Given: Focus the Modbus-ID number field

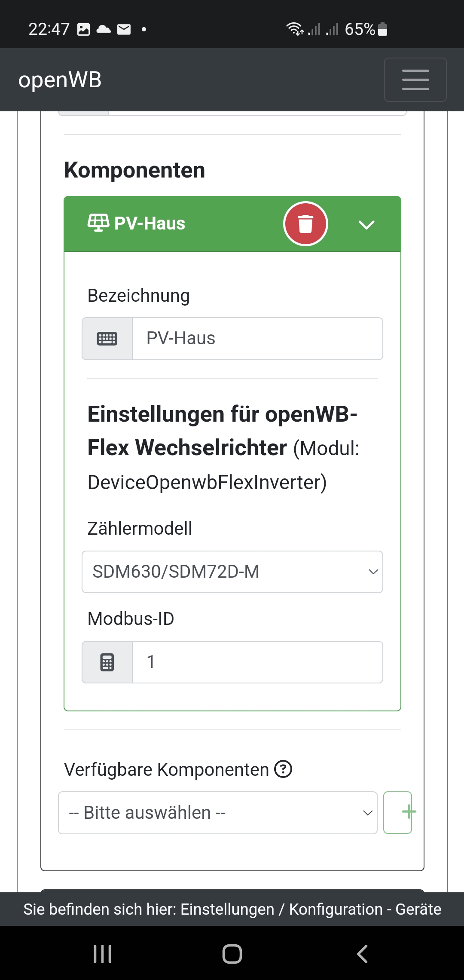Looking at the screenshot, I should click(257, 662).
